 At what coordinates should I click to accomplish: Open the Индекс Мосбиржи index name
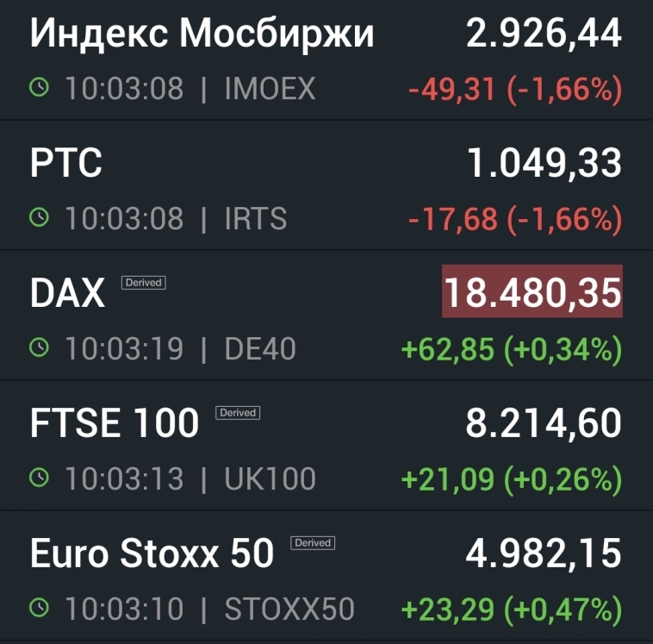click(x=202, y=34)
